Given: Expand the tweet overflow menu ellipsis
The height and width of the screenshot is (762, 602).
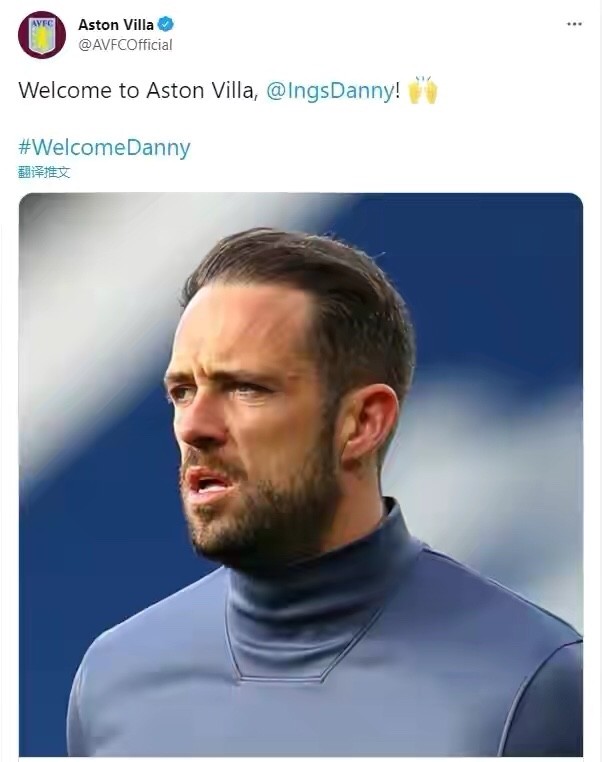Looking at the screenshot, I should (x=574, y=24).
